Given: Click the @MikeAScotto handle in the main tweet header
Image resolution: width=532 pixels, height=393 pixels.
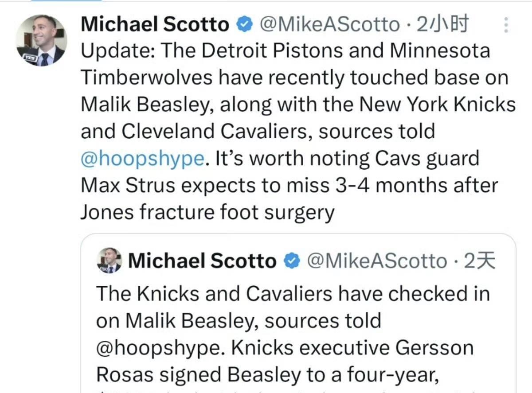Looking at the screenshot, I should coord(329,25).
